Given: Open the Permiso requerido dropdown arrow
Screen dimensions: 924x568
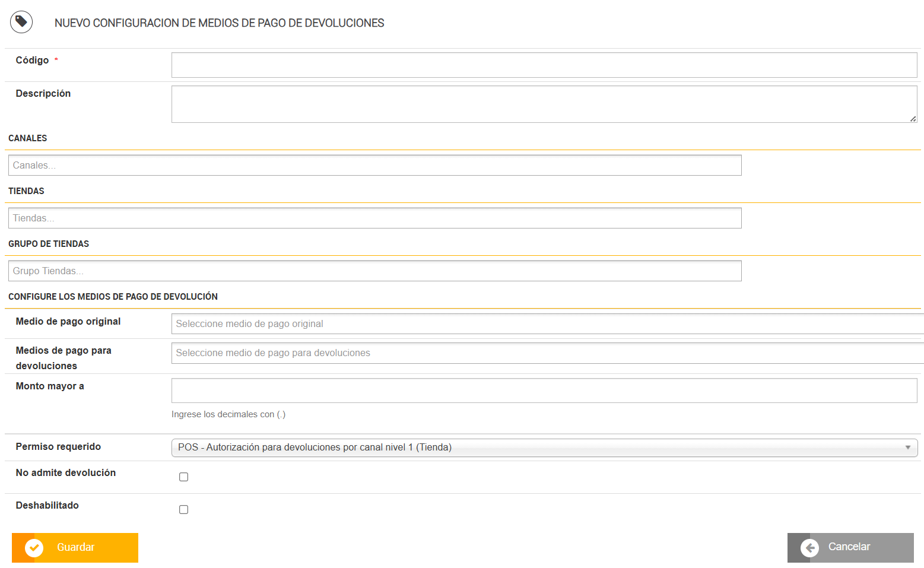Looking at the screenshot, I should click(x=907, y=448).
